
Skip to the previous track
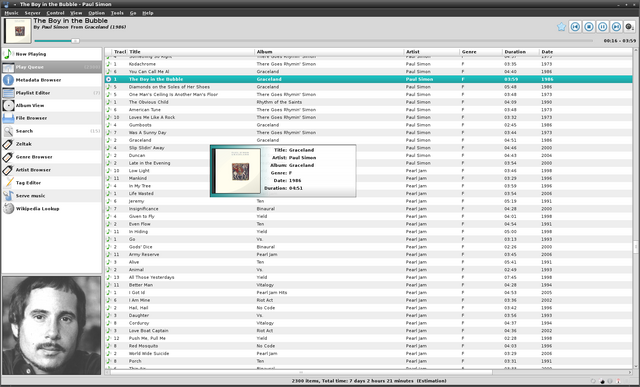coord(575,27)
